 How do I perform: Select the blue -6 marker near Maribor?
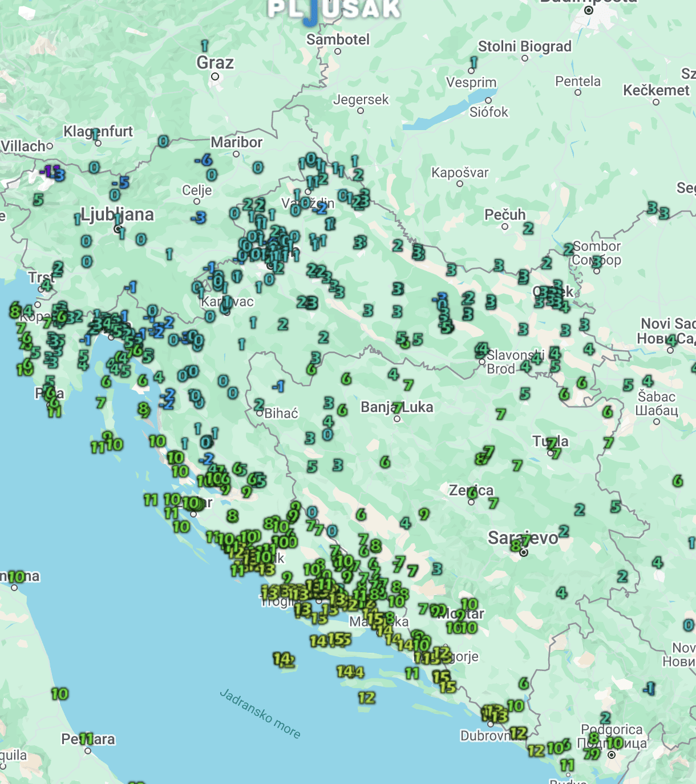tap(203, 160)
